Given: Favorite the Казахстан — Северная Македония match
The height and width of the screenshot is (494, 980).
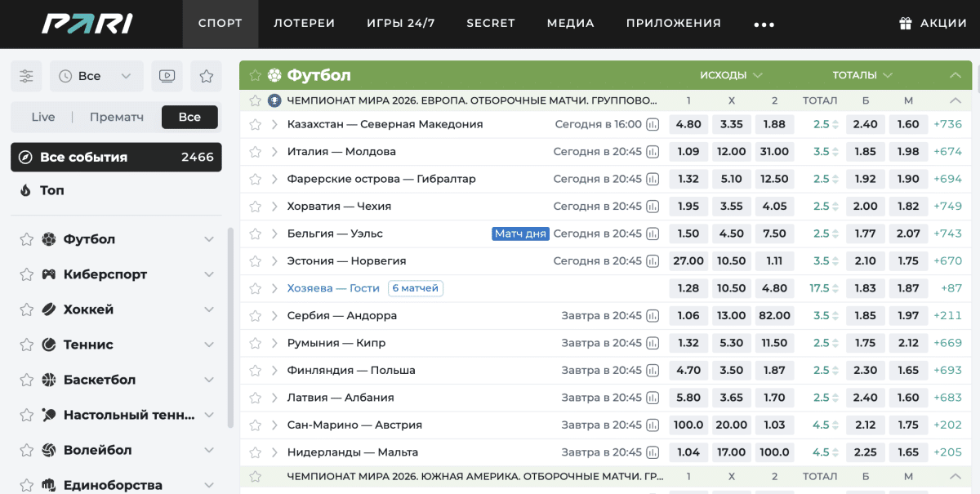Looking at the screenshot, I should (x=255, y=124).
